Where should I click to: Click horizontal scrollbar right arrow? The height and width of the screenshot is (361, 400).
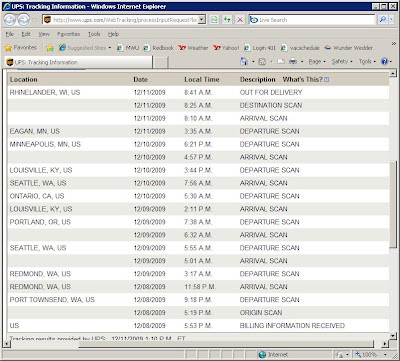385,344
